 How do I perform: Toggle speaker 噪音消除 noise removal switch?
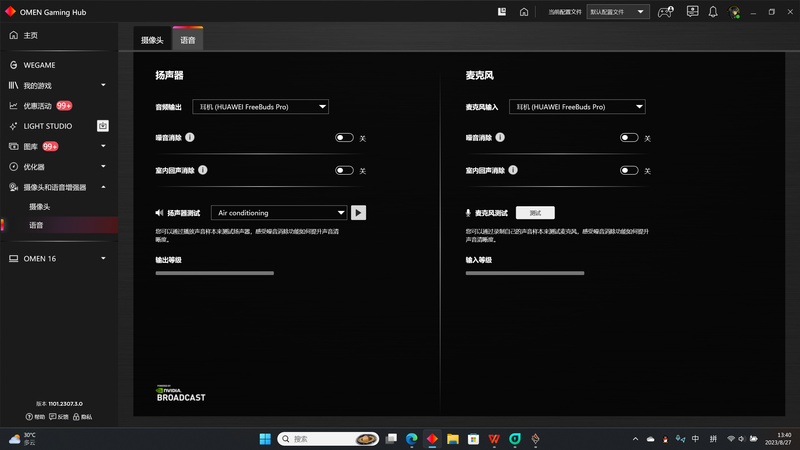344,138
